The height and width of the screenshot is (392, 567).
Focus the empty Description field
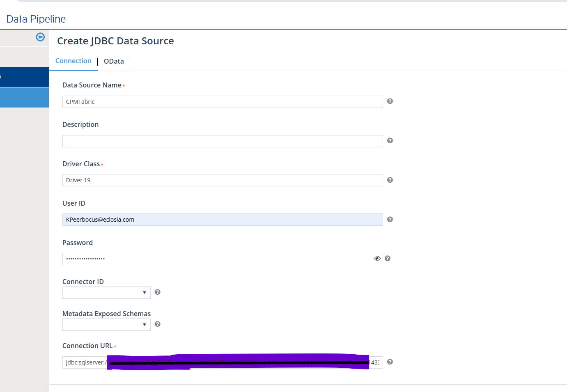tap(223, 141)
